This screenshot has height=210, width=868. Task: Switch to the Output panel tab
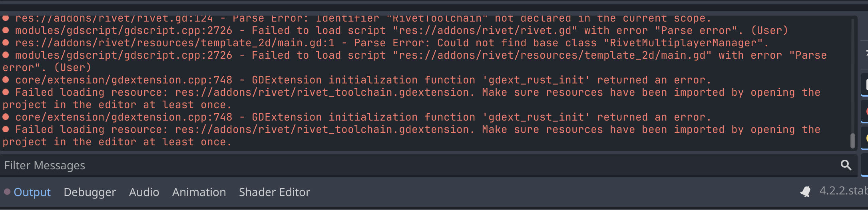[32, 192]
